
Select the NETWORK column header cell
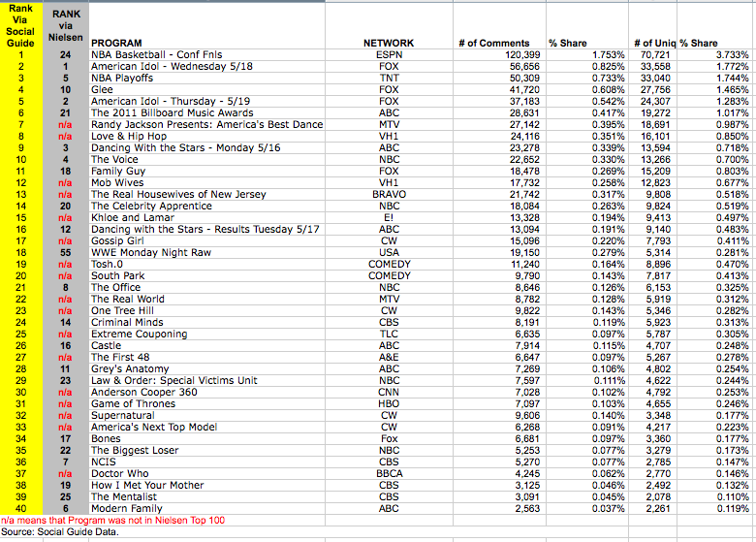click(389, 25)
